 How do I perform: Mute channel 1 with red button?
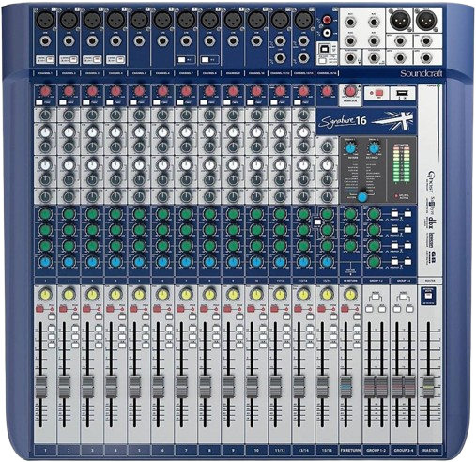point(39,309)
